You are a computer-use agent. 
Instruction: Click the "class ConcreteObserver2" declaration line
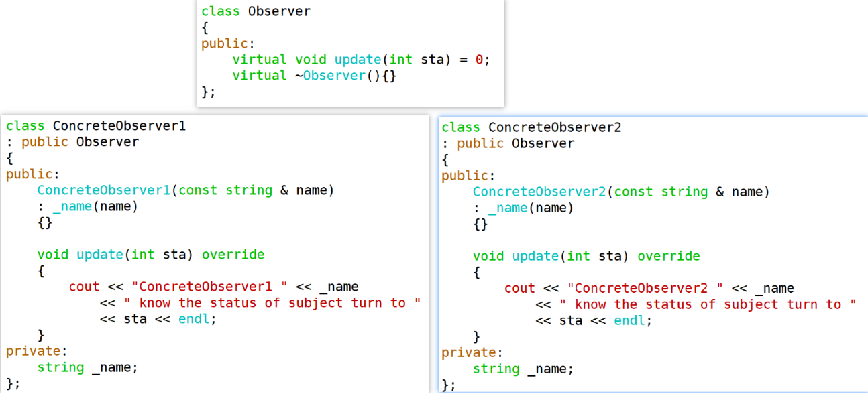tap(531, 127)
